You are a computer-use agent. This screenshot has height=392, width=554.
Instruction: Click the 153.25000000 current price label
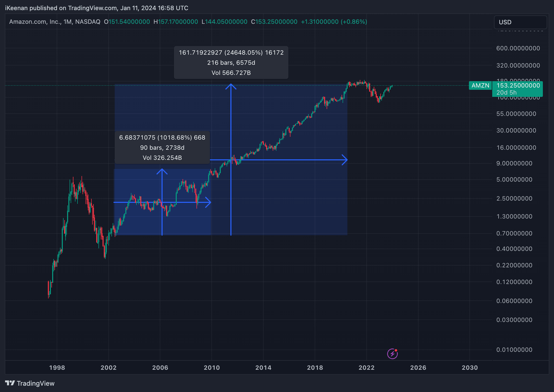518,85
